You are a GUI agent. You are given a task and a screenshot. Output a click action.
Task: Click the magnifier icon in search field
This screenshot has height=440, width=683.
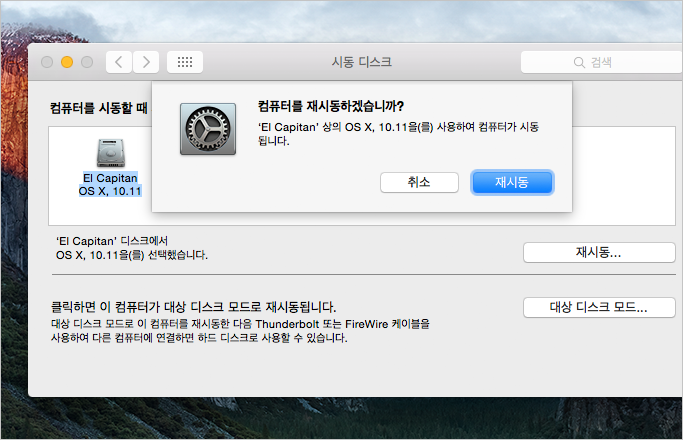[579, 62]
